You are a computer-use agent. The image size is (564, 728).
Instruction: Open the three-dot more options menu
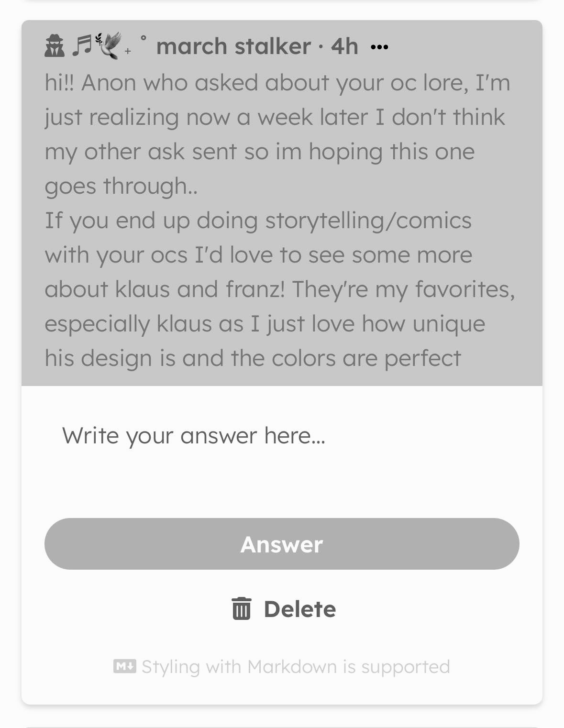pos(379,47)
